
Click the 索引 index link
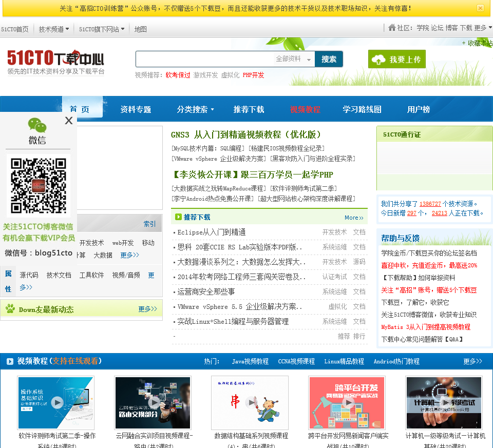pos(149,224)
